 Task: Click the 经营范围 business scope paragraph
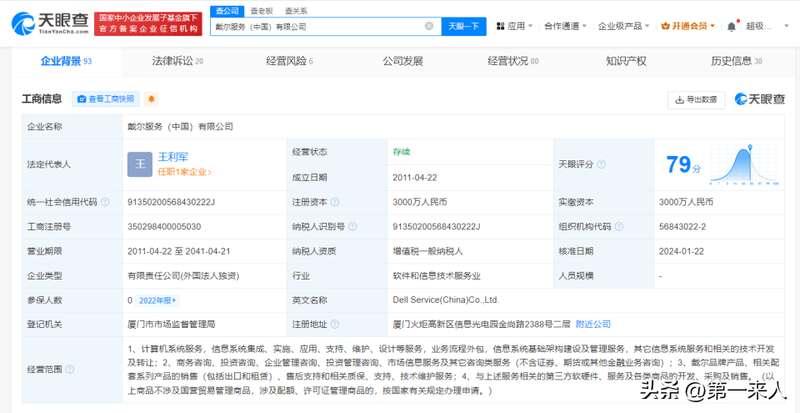[452, 370]
